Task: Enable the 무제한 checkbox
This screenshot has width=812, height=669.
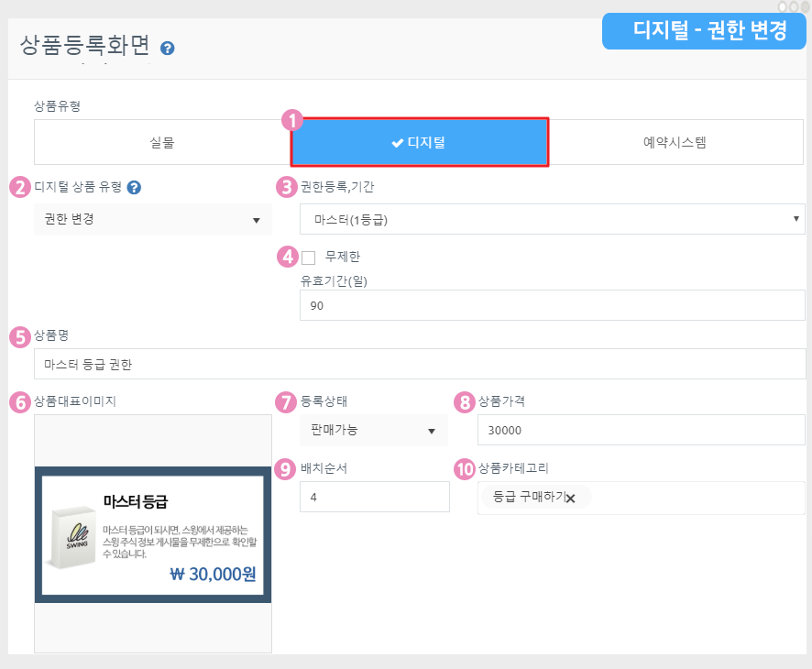Action: click(x=309, y=258)
